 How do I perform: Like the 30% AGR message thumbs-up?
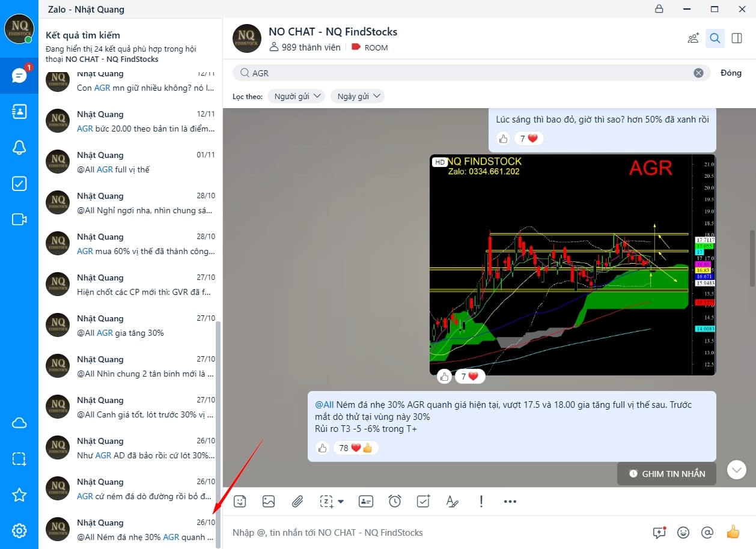pyautogui.click(x=323, y=448)
